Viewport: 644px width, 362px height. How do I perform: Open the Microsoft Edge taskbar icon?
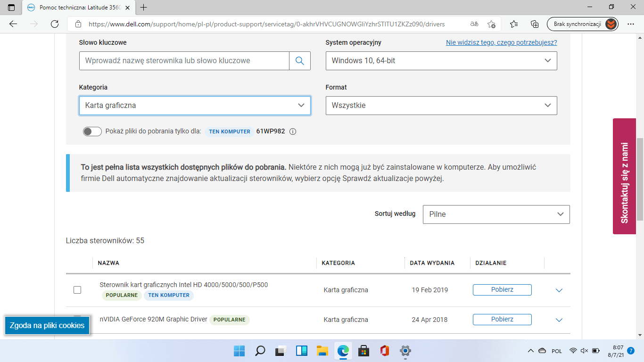click(343, 351)
